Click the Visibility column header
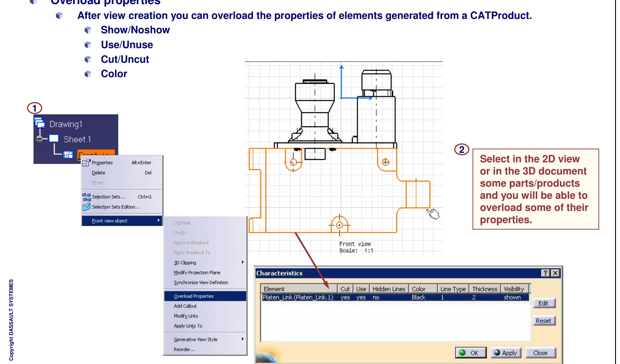This screenshot has width=620, height=364. point(514,289)
